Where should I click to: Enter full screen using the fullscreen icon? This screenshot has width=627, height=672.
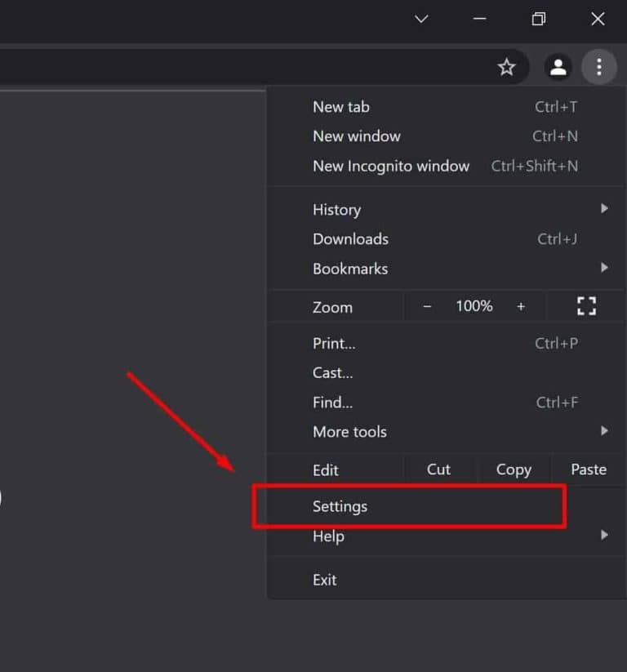(586, 305)
